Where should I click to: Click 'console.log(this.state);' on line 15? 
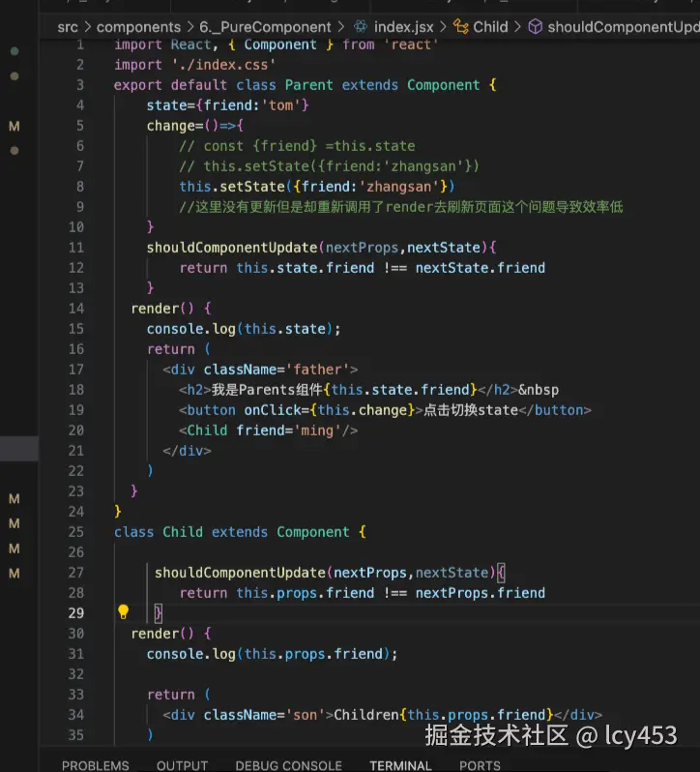244,329
